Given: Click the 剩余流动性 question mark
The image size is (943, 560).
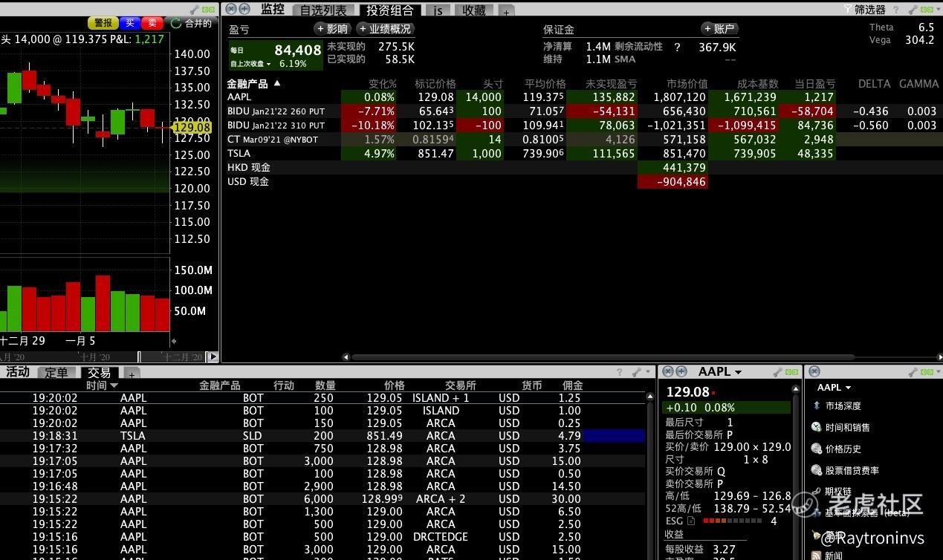Looking at the screenshot, I should click(677, 47).
